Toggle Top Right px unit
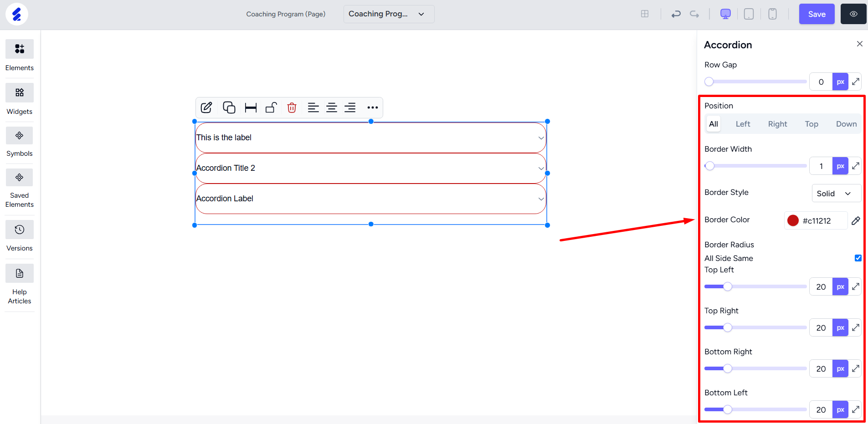Viewport: 868px width, 424px height. pos(840,327)
